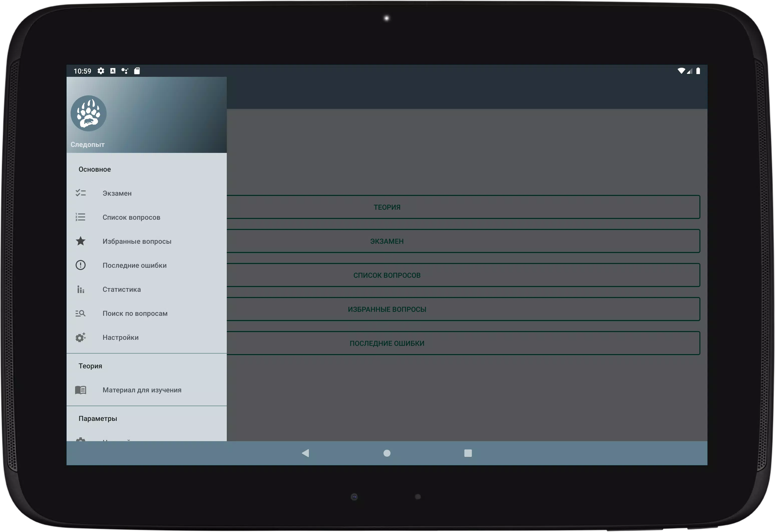Click the numbered list icon for Список вопросов
The image size is (775, 532).
(x=80, y=217)
